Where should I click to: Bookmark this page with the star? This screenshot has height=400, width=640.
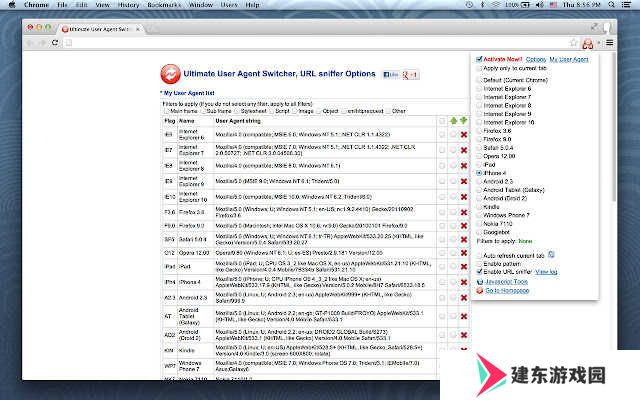coord(573,42)
